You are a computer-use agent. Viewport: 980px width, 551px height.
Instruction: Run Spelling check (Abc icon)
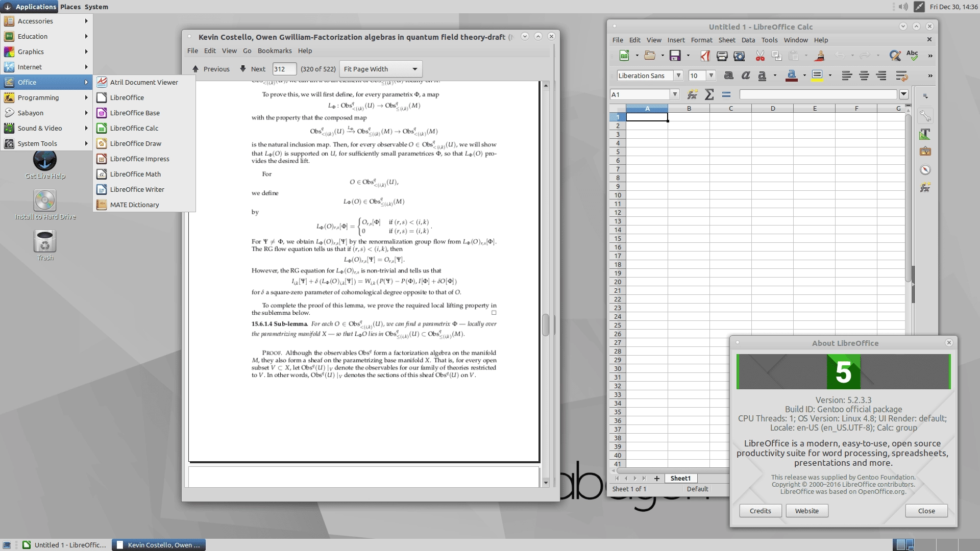[x=912, y=56]
